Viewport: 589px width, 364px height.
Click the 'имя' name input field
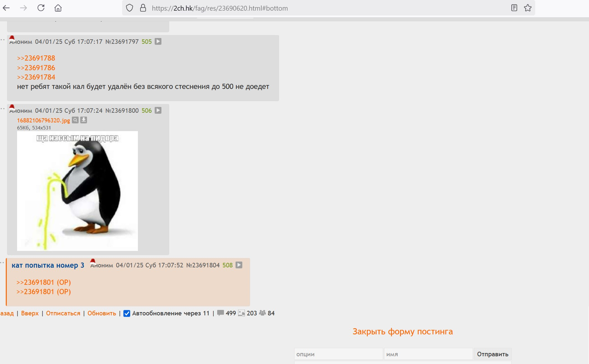pos(428,354)
